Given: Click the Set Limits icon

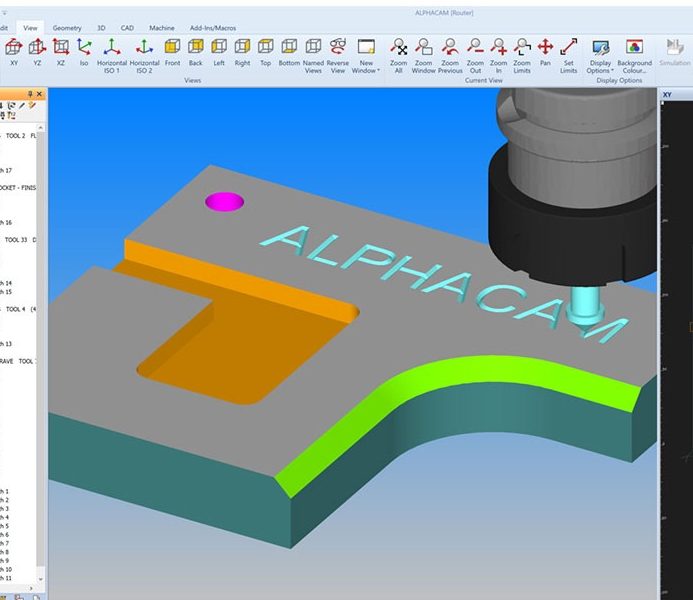Looking at the screenshot, I should tap(569, 52).
